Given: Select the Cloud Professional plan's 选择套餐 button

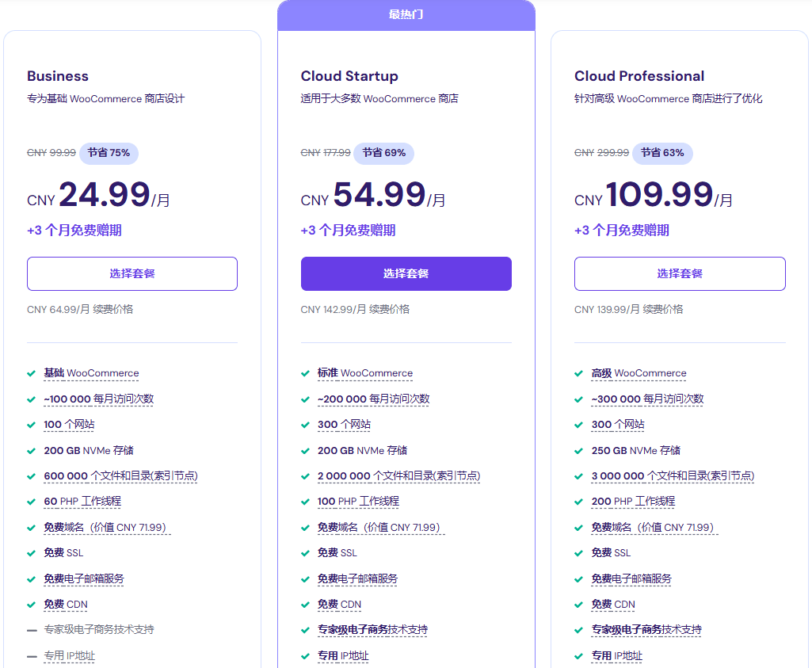Looking at the screenshot, I should [x=680, y=273].
